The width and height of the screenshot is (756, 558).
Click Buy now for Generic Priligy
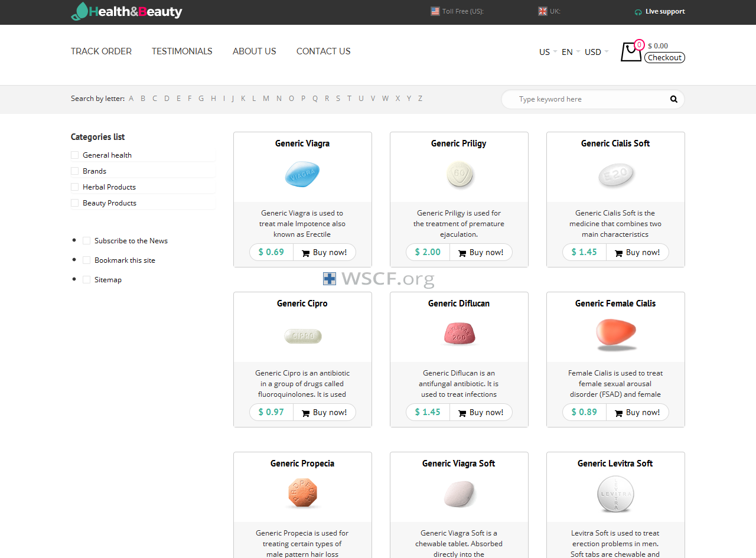[481, 252]
